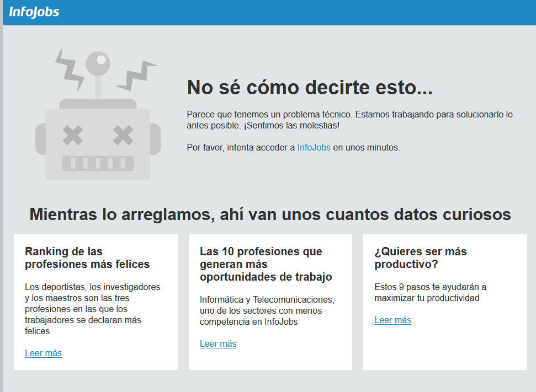
Task: Click title '¿Quieres ser más productivo?'
Action: point(421,258)
